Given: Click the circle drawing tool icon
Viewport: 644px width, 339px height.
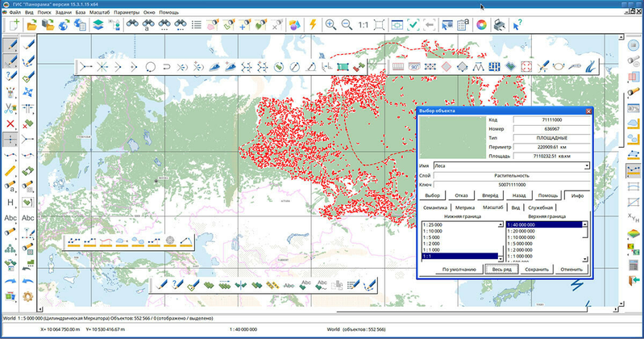Looking at the screenshot, I should tap(151, 67).
